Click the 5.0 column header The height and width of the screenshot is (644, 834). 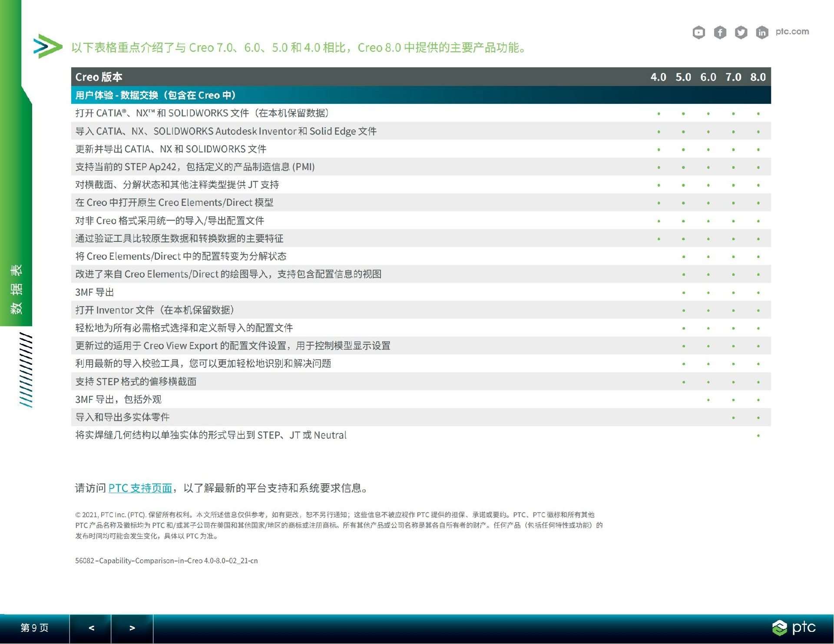tap(683, 77)
